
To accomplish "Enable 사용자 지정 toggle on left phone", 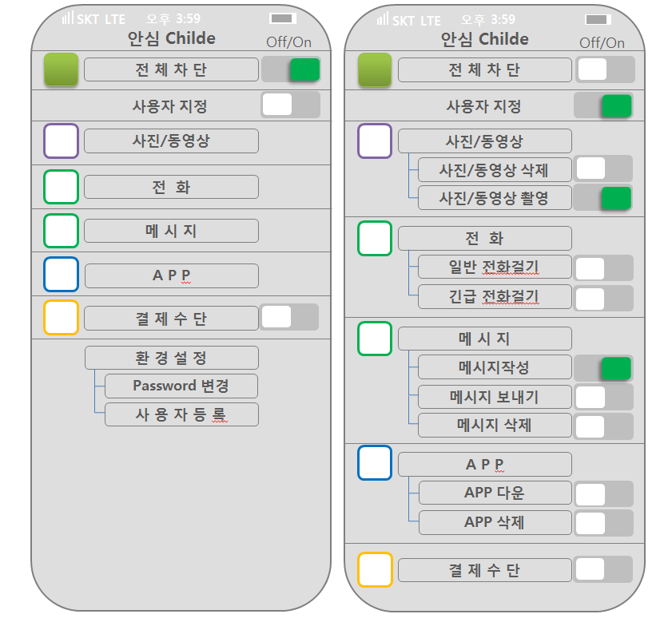I will coord(291,105).
